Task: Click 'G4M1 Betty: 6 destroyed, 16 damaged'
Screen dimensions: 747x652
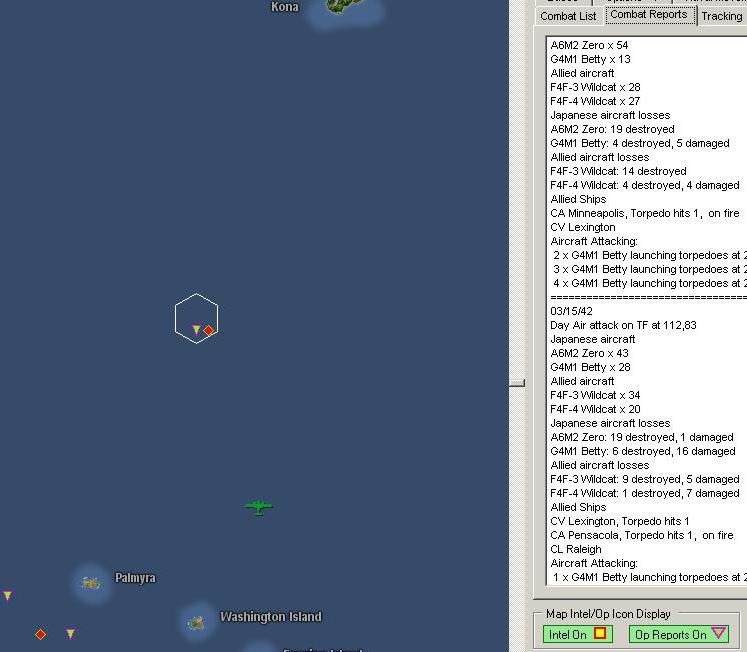Action: [x=643, y=451]
